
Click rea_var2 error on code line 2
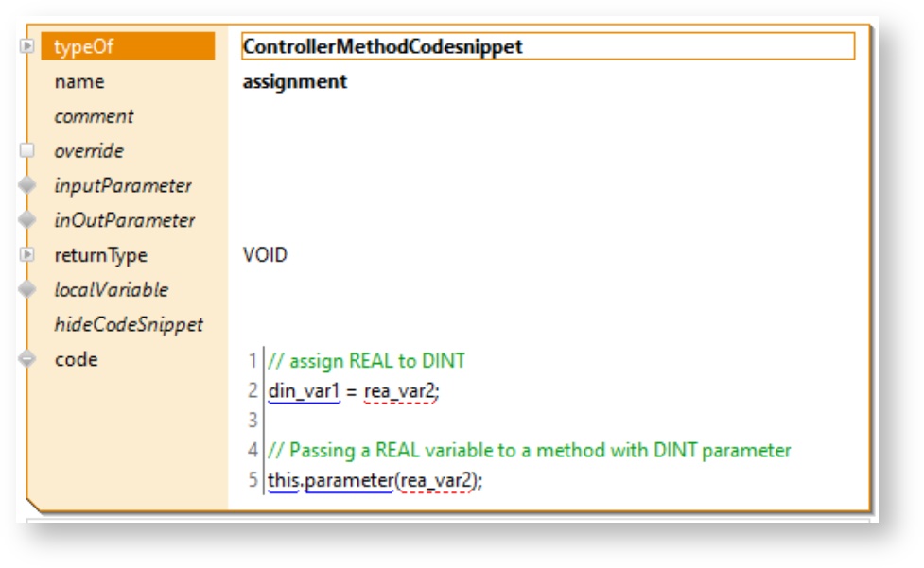point(400,390)
